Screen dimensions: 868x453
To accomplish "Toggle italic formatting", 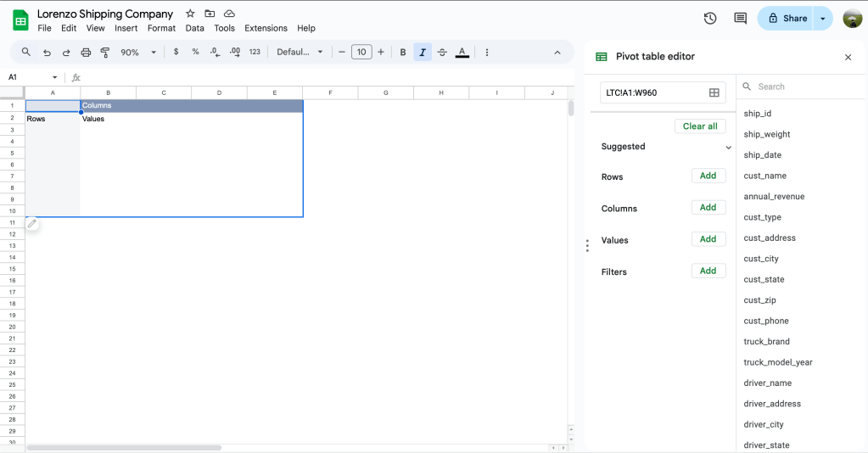I will (x=422, y=52).
